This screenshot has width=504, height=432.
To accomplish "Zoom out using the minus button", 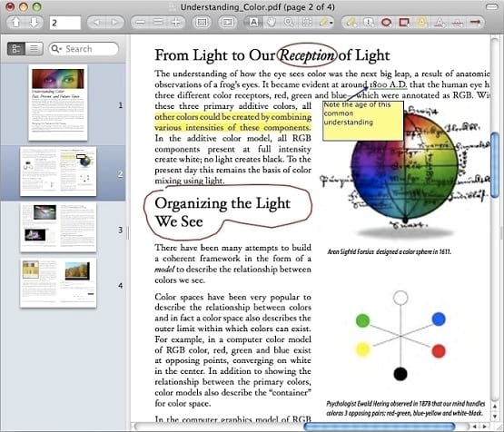I will tap(140, 22).
